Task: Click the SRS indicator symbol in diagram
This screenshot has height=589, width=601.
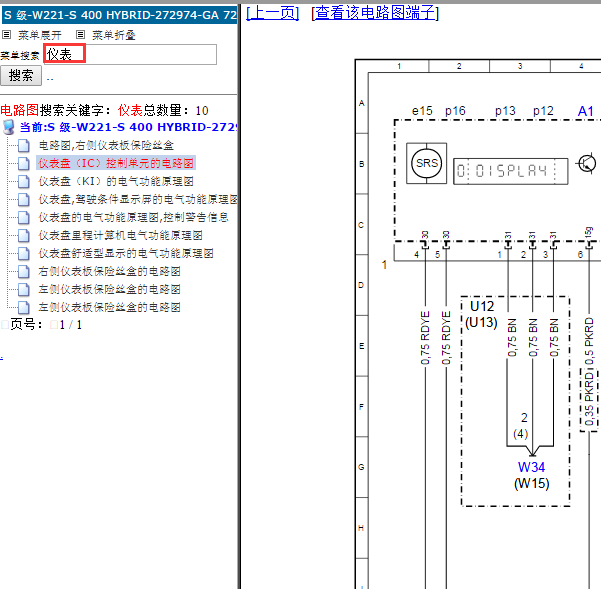Action: click(x=427, y=163)
